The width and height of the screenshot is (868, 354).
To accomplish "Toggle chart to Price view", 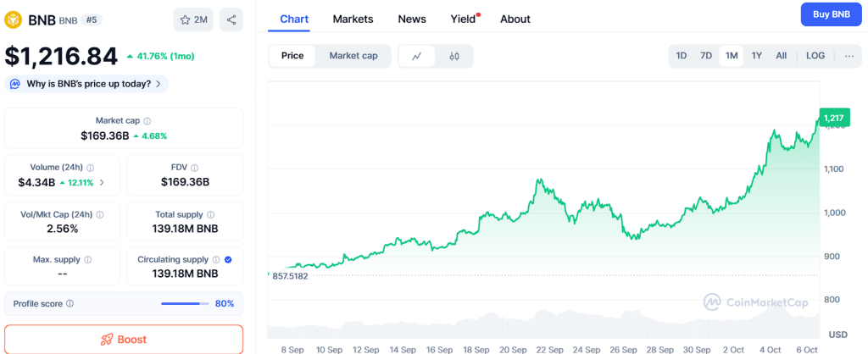I will point(292,56).
